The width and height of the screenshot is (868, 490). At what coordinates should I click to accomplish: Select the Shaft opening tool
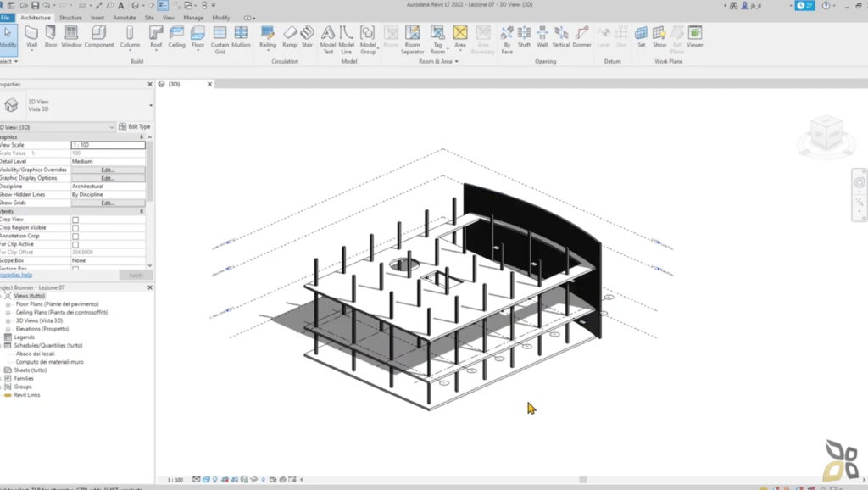[x=524, y=37]
